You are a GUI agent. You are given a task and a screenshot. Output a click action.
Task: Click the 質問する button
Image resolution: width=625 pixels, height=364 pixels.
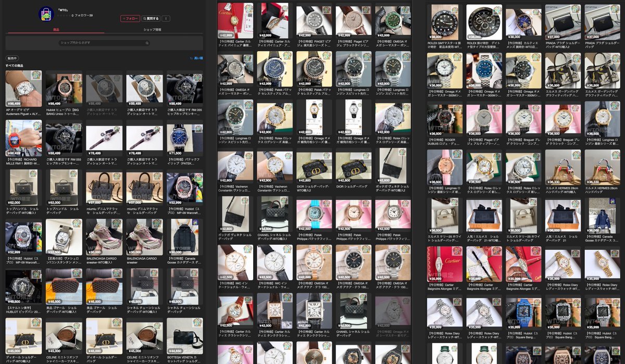(x=151, y=18)
